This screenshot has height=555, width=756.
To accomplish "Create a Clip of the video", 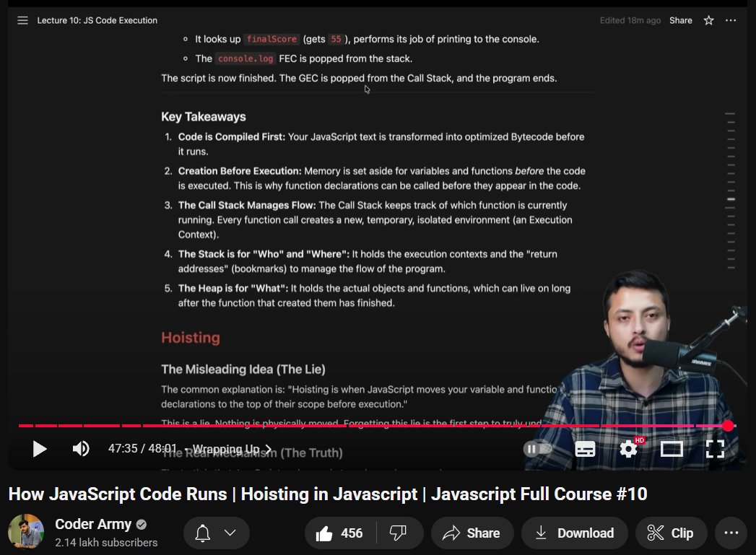I will coord(671,533).
